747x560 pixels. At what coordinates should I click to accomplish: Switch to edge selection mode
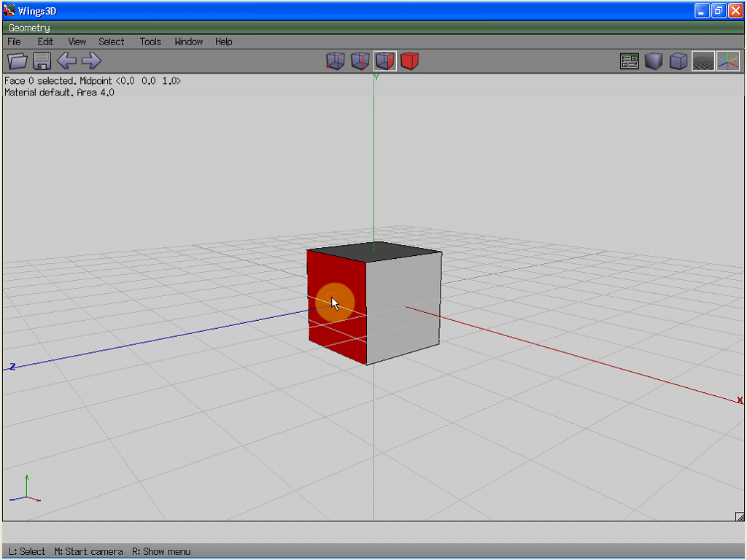pos(360,61)
